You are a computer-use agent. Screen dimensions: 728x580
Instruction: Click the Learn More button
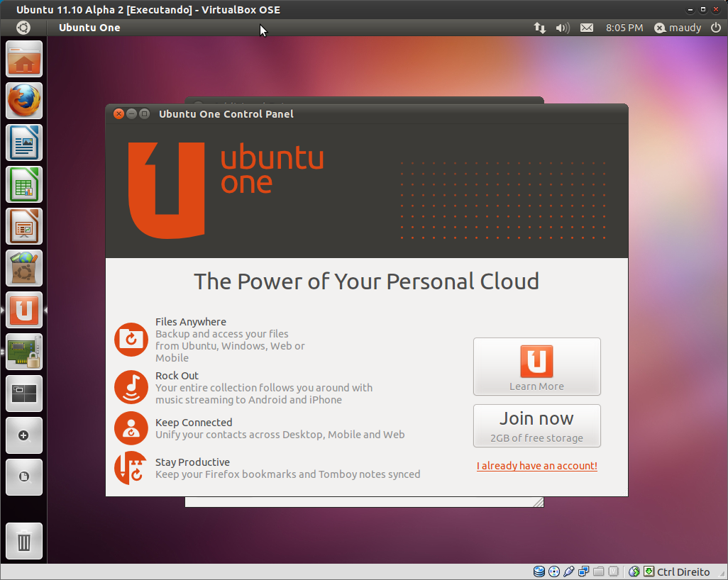(536, 367)
